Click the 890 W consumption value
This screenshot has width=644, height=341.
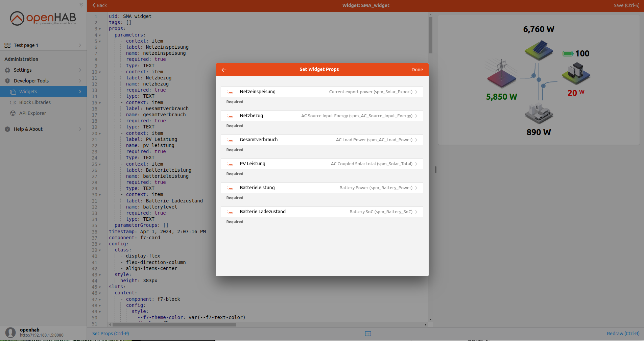coord(539,132)
